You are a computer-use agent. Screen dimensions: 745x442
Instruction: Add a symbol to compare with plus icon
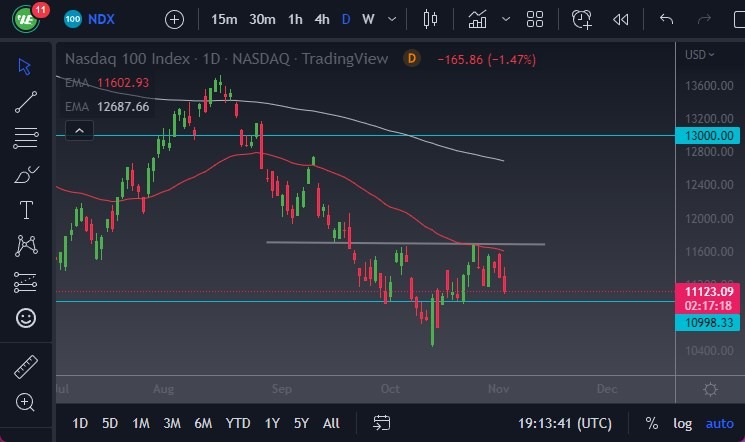point(174,19)
